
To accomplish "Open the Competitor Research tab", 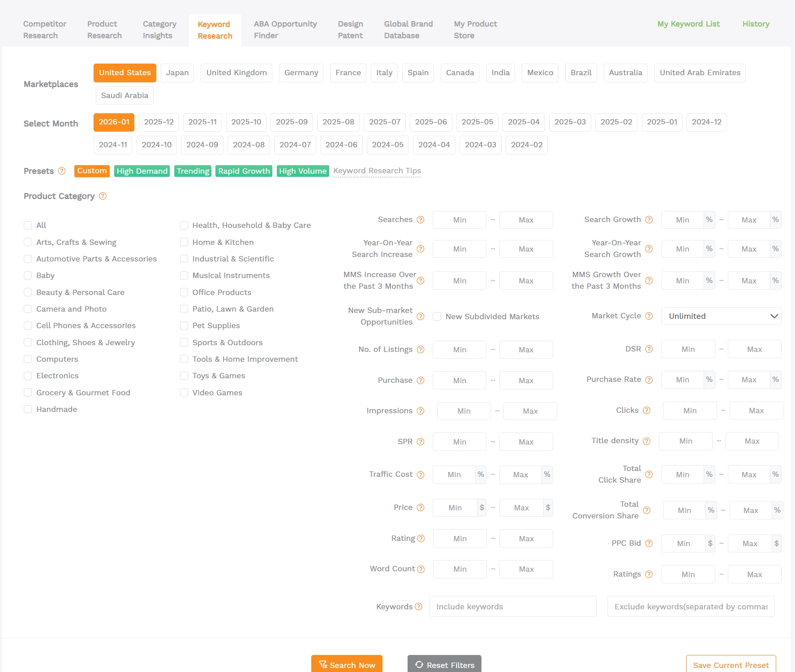I will click(x=44, y=29).
